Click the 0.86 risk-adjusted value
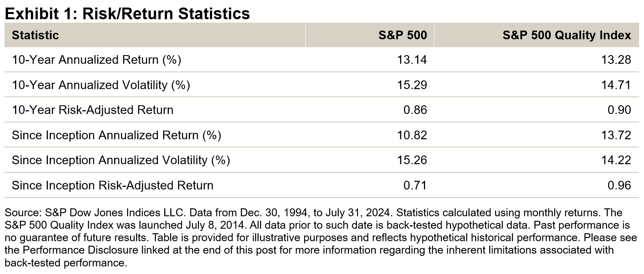Viewport: 644px width, 274px height. [415, 110]
